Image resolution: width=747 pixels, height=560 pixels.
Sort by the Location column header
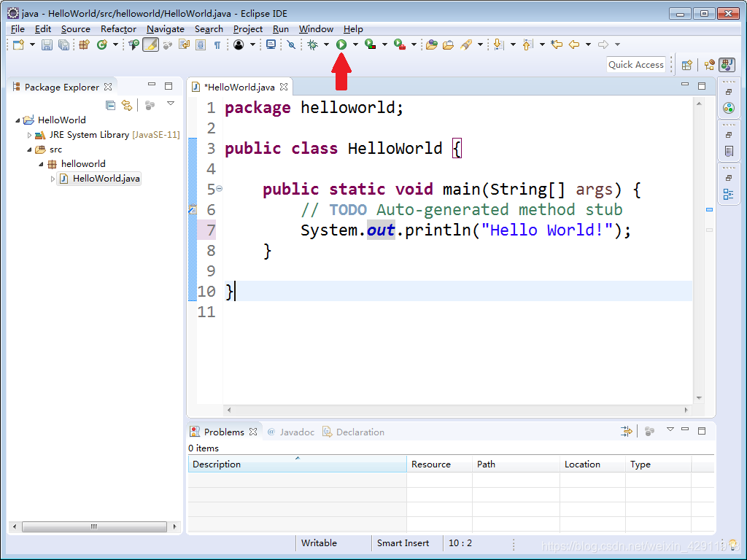(x=592, y=464)
